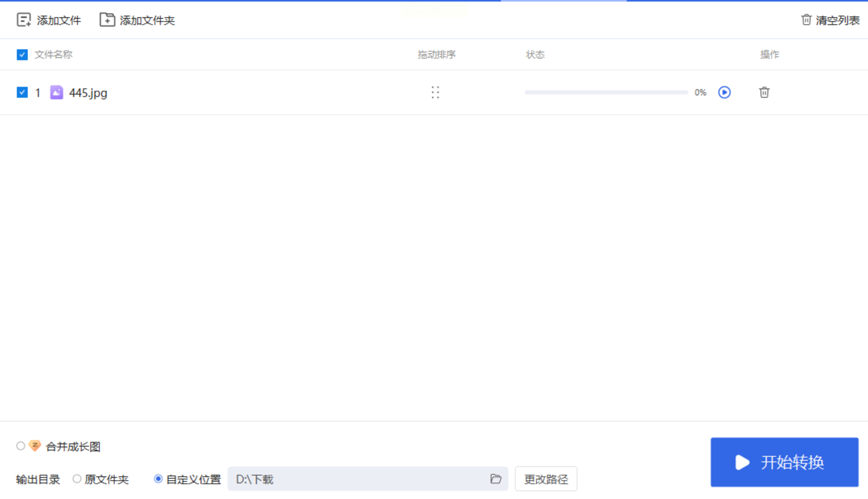
Task: Click the Add Folder icon
Action: 107,20
